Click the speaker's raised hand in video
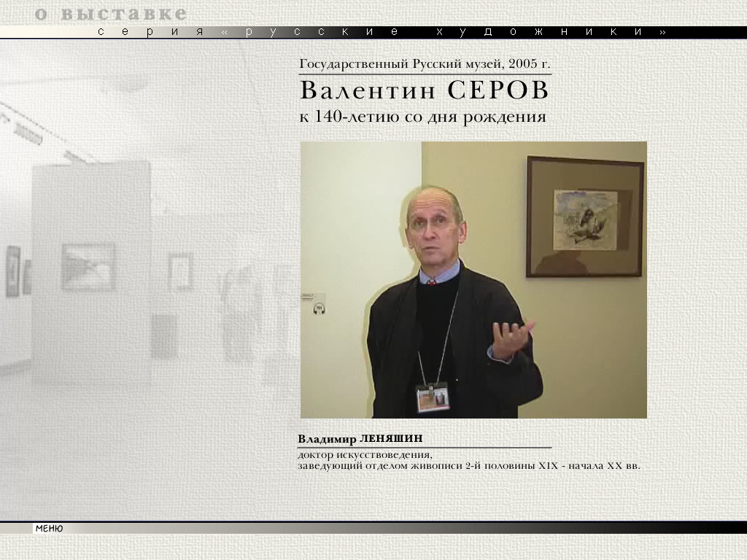The image size is (747, 560). (513, 337)
